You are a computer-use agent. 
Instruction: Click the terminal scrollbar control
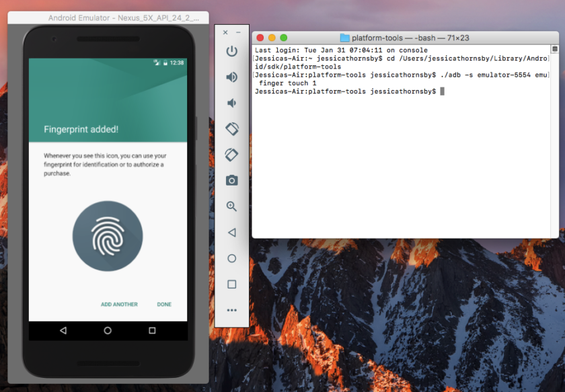[x=555, y=48]
